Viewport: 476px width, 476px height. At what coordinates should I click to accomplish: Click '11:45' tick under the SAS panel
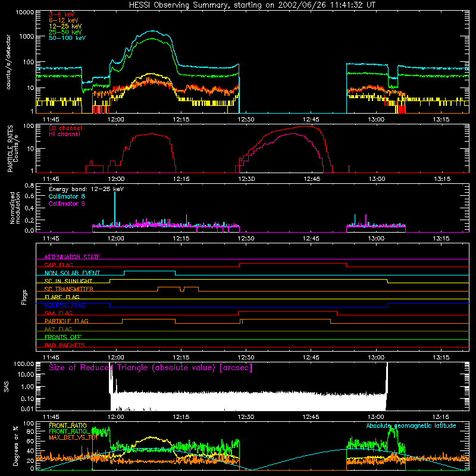point(51,417)
